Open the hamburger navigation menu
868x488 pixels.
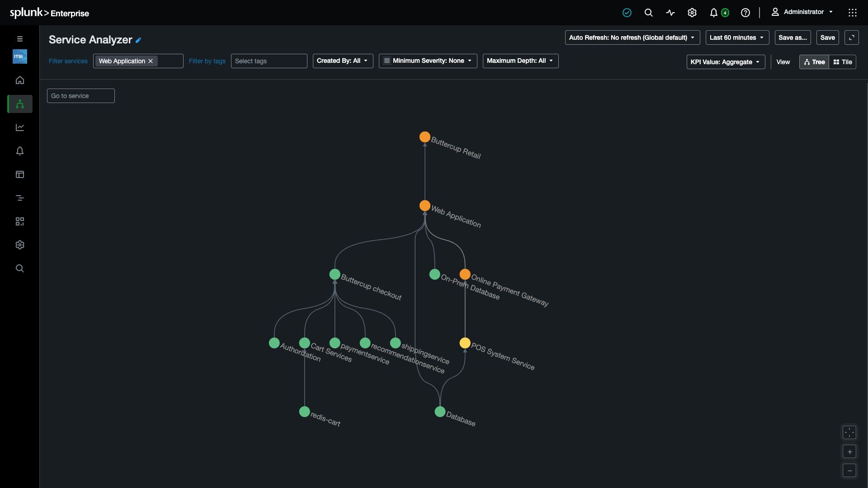19,39
